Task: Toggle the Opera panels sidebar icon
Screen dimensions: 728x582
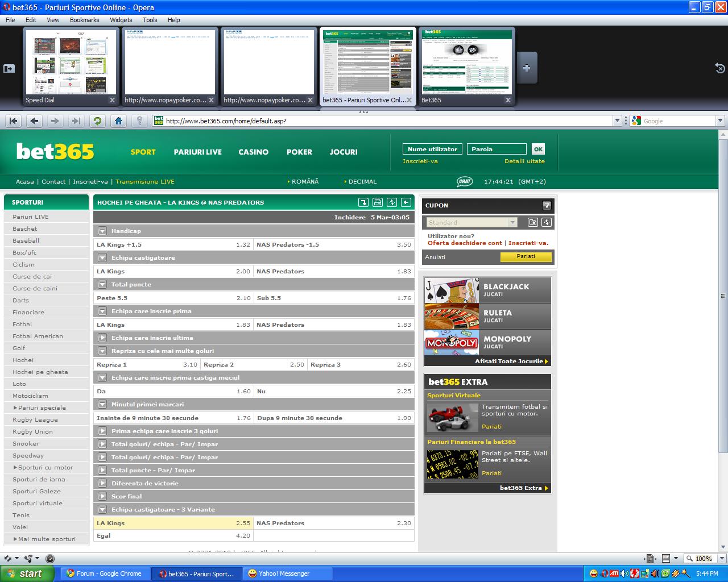Action: click(9, 68)
